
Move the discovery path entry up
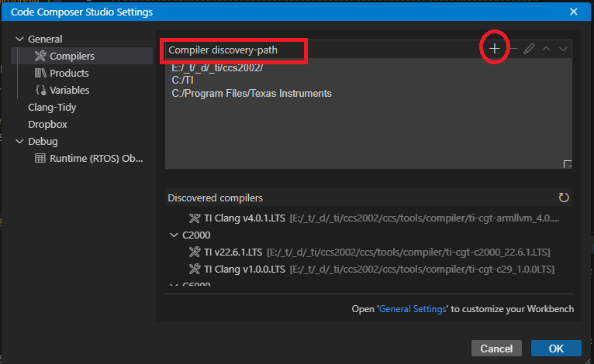coord(546,49)
